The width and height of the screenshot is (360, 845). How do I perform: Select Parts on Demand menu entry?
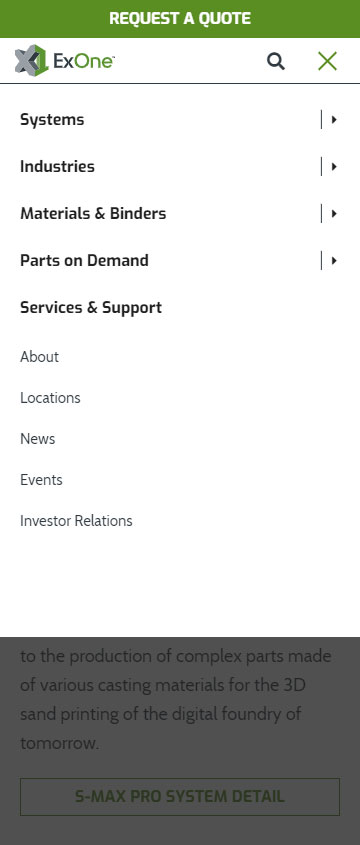pos(84,260)
